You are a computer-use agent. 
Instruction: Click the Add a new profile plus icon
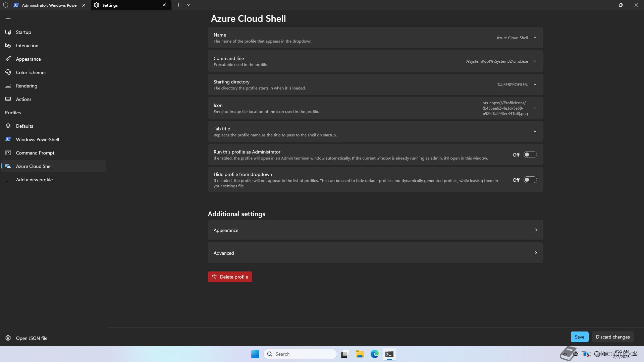coord(8,180)
